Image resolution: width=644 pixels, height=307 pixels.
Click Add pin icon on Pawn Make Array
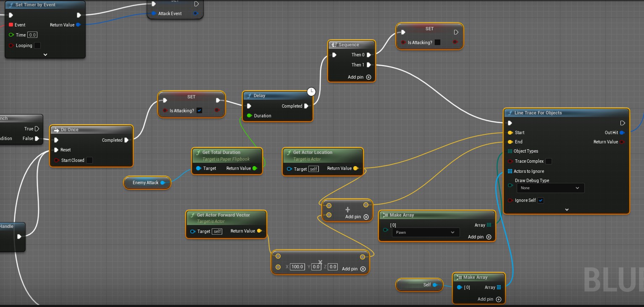[489, 237]
